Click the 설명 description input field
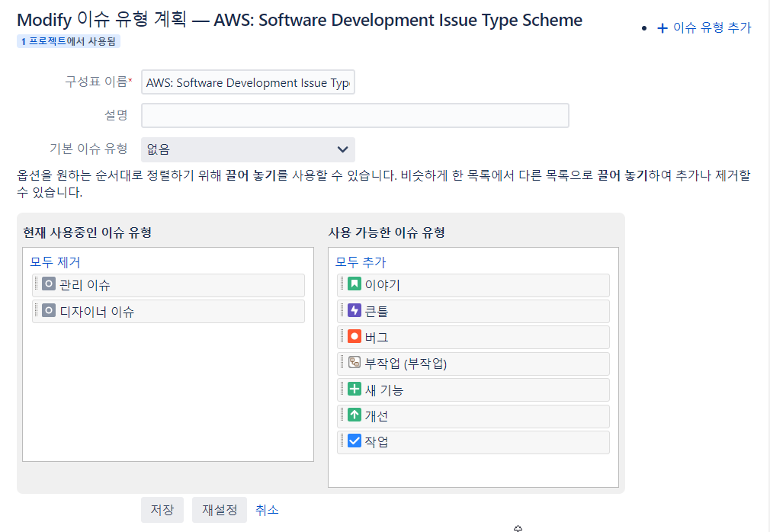 355,115
